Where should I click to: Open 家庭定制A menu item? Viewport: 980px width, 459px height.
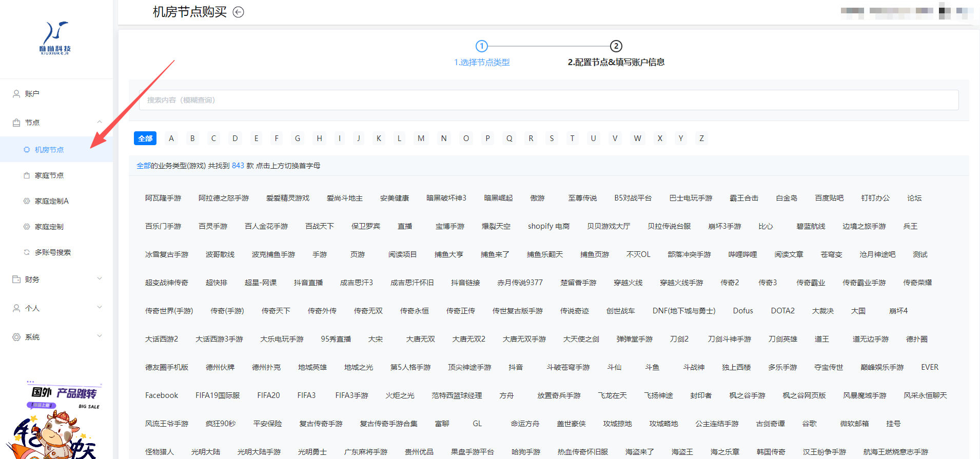[x=56, y=201]
